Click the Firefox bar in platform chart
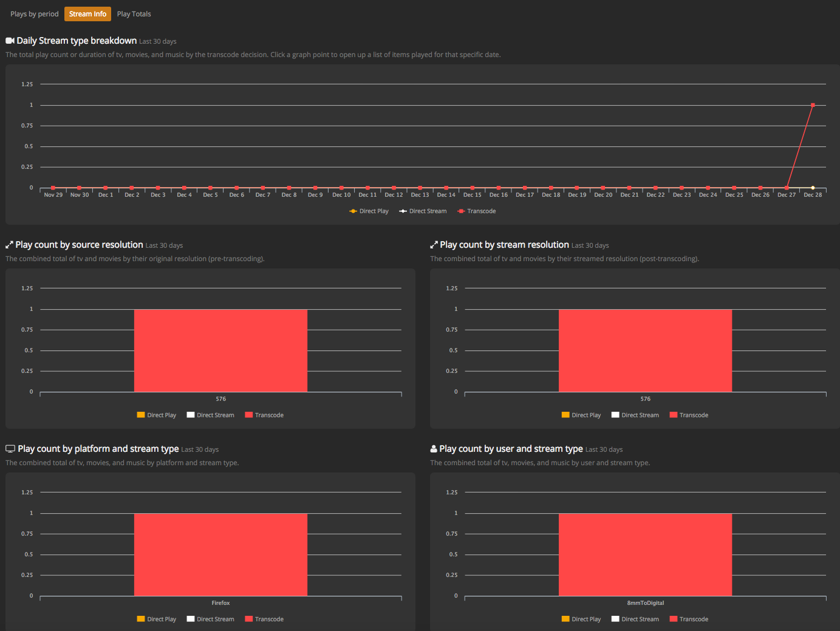Viewport: 840px width, 631px height. [220, 554]
